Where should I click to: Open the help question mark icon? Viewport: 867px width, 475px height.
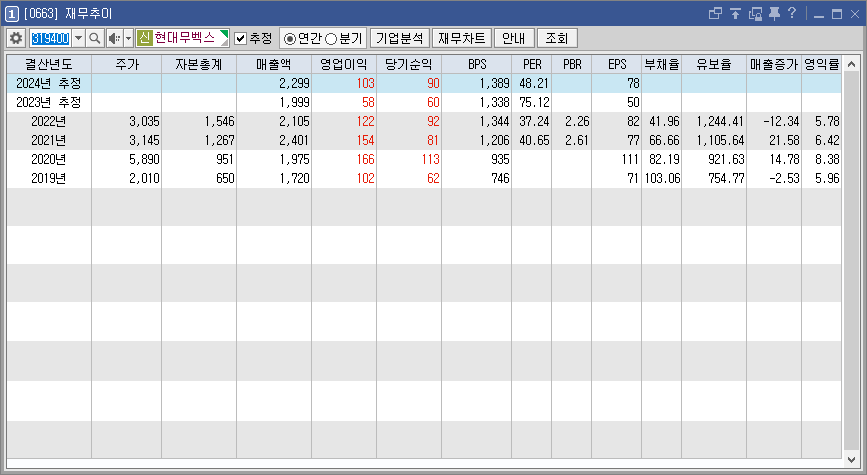click(x=792, y=13)
